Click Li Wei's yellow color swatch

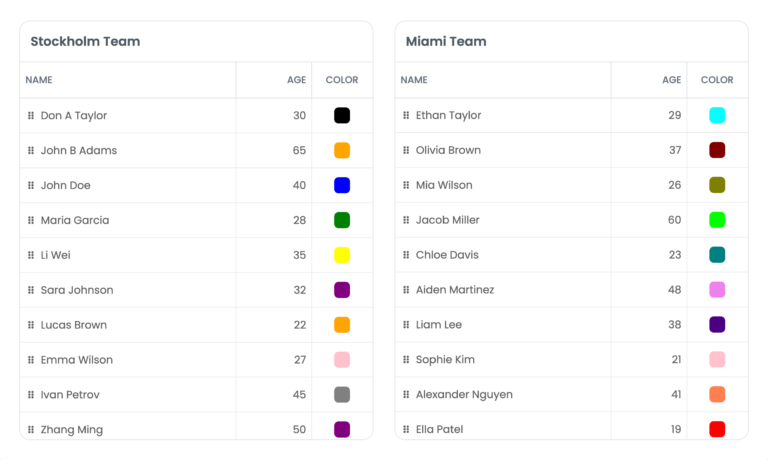[342, 255]
